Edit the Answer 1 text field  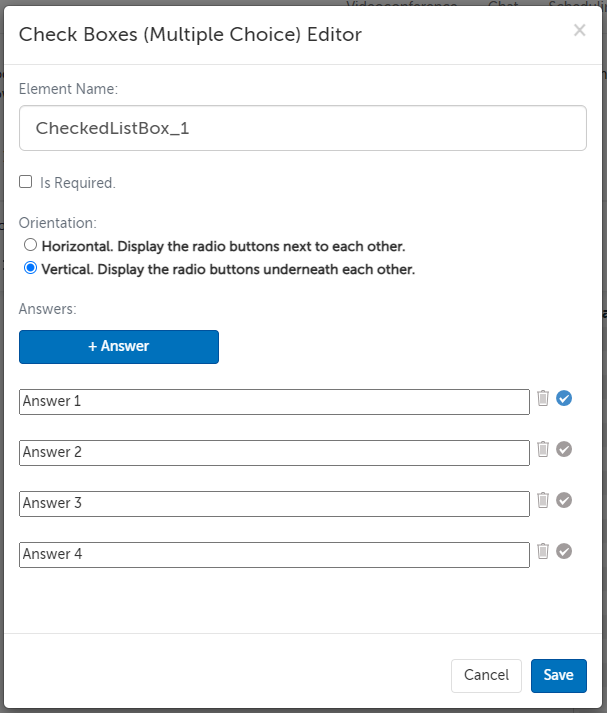(274, 401)
